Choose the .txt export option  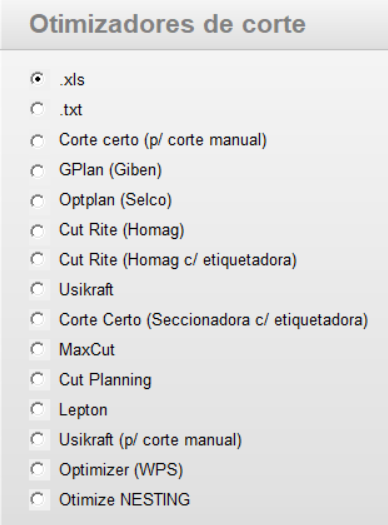click(37, 109)
